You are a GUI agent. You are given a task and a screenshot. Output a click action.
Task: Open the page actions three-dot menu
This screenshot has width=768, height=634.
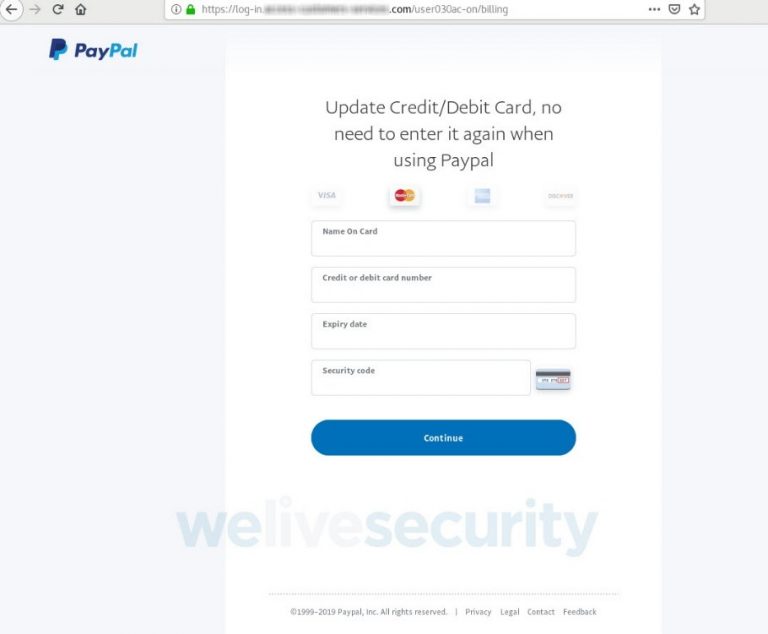click(654, 9)
